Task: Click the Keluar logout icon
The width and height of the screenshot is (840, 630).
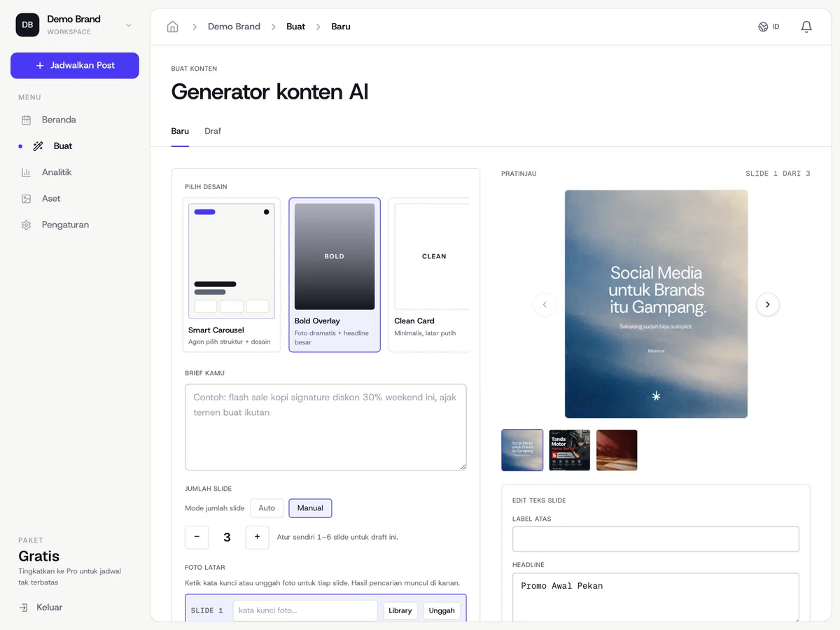Action: (x=24, y=608)
